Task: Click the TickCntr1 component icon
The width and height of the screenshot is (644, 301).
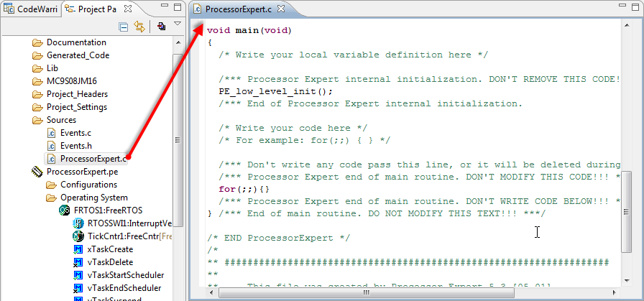Action: [78, 236]
